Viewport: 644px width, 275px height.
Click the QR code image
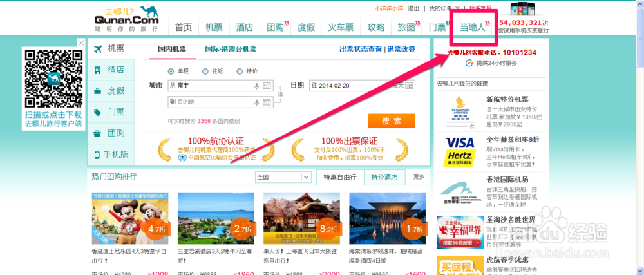(53, 78)
